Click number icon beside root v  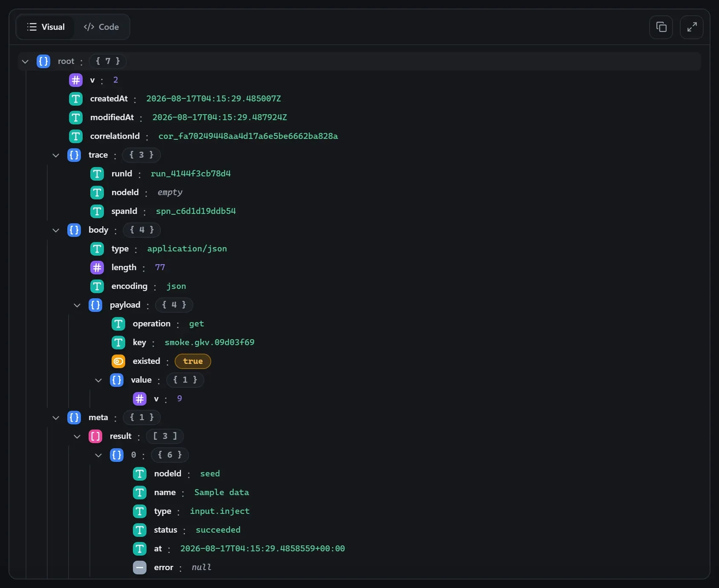click(x=76, y=80)
